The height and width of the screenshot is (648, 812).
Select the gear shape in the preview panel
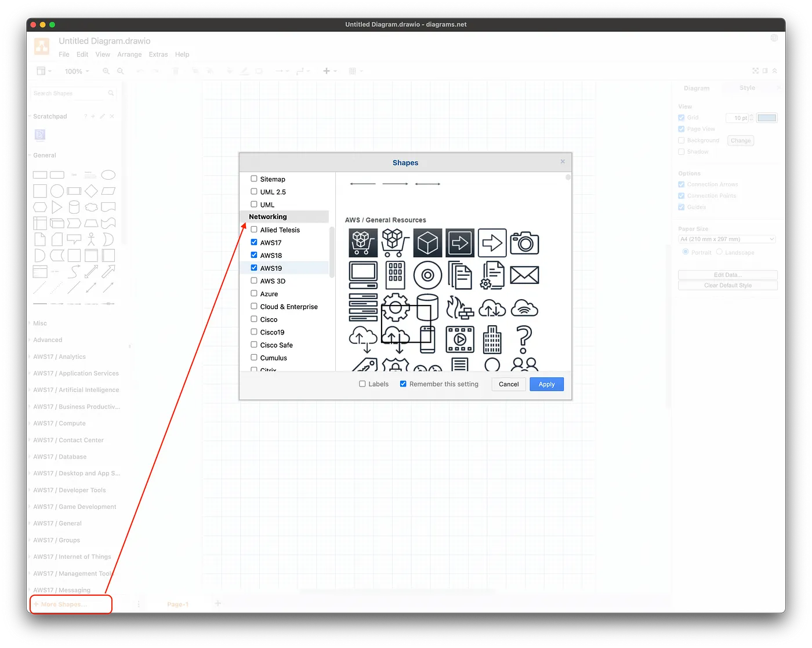pyautogui.click(x=395, y=307)
